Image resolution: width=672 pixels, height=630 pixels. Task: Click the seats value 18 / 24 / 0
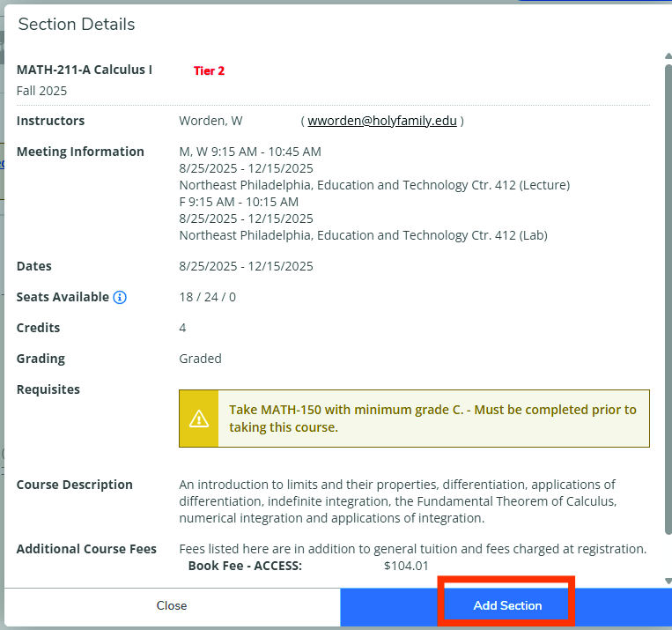(x=208, y=297)
